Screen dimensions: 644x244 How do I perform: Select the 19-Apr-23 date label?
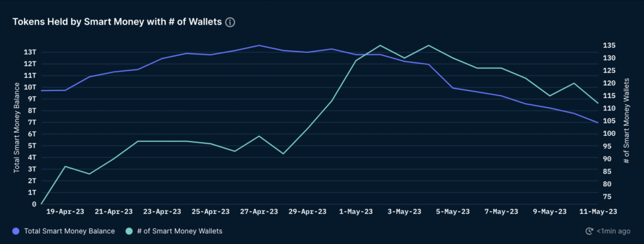tap(65, 211)
